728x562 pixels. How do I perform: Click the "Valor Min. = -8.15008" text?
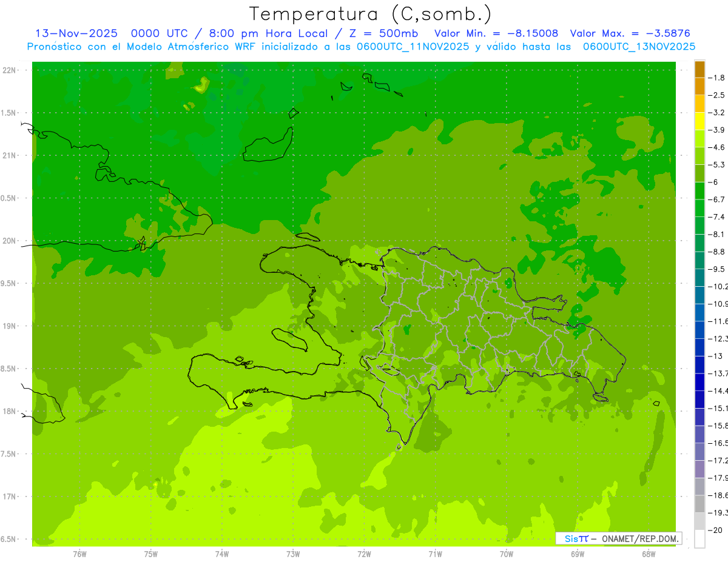(496, 33)
